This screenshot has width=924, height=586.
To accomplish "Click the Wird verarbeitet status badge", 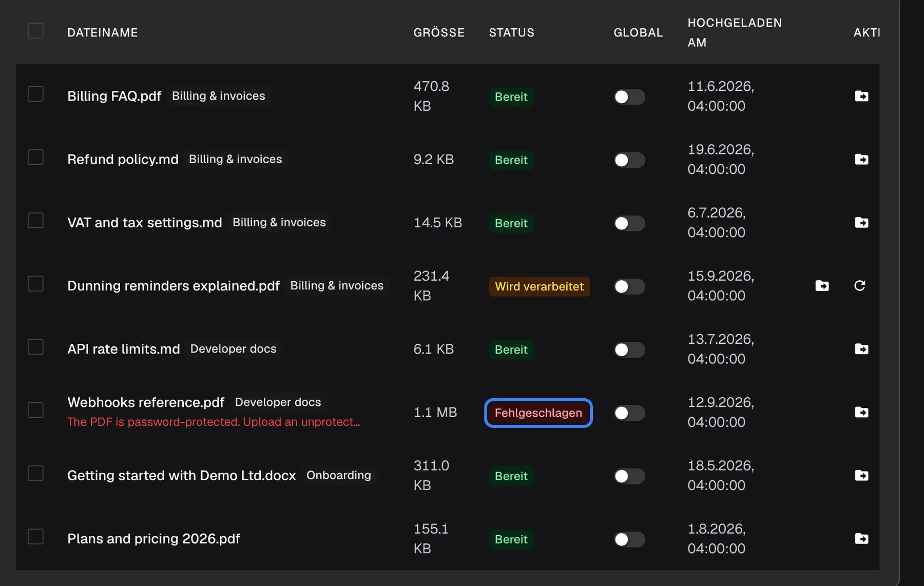I will point(539,286).
